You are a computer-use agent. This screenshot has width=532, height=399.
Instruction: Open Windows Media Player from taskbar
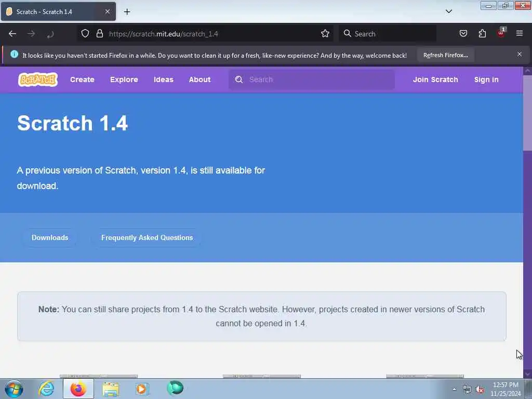142,389
